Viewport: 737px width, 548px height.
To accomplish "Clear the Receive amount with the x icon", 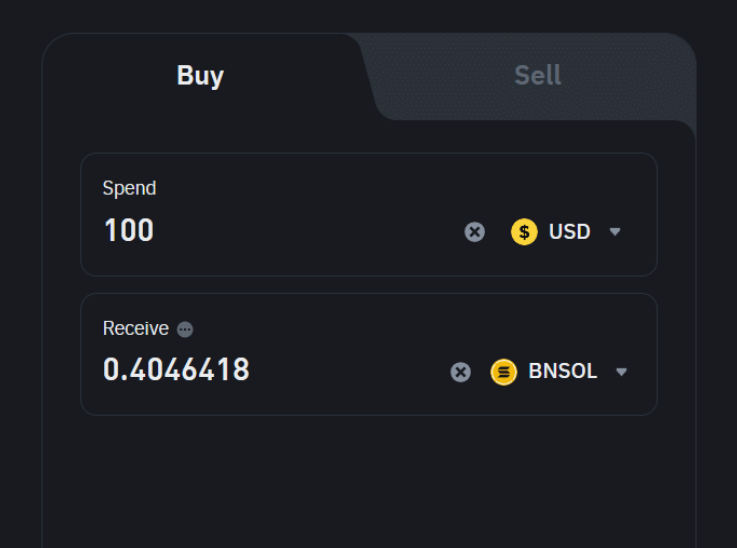I will coord(460,372).
